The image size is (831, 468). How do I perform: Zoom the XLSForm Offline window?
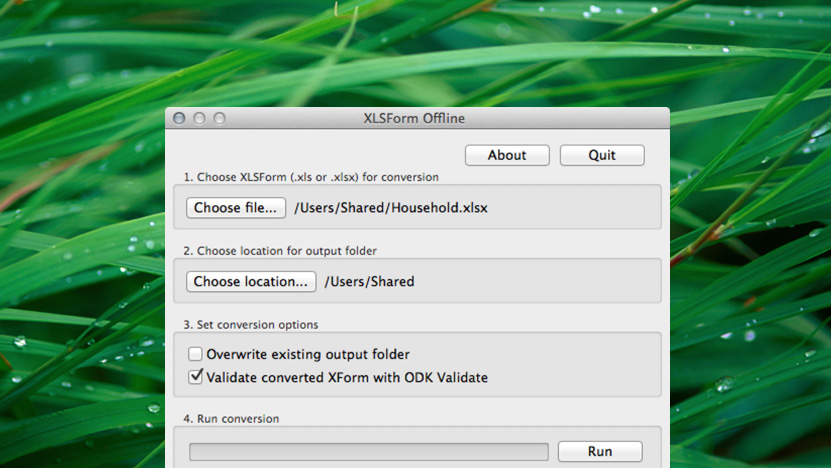219,118
